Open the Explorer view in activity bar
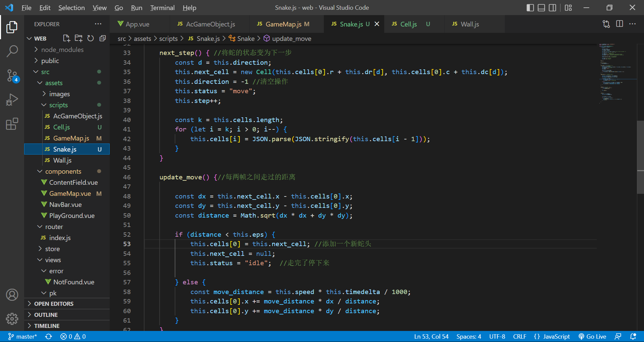Viewport: 644px width, 342px height. [x=12, y=27]
